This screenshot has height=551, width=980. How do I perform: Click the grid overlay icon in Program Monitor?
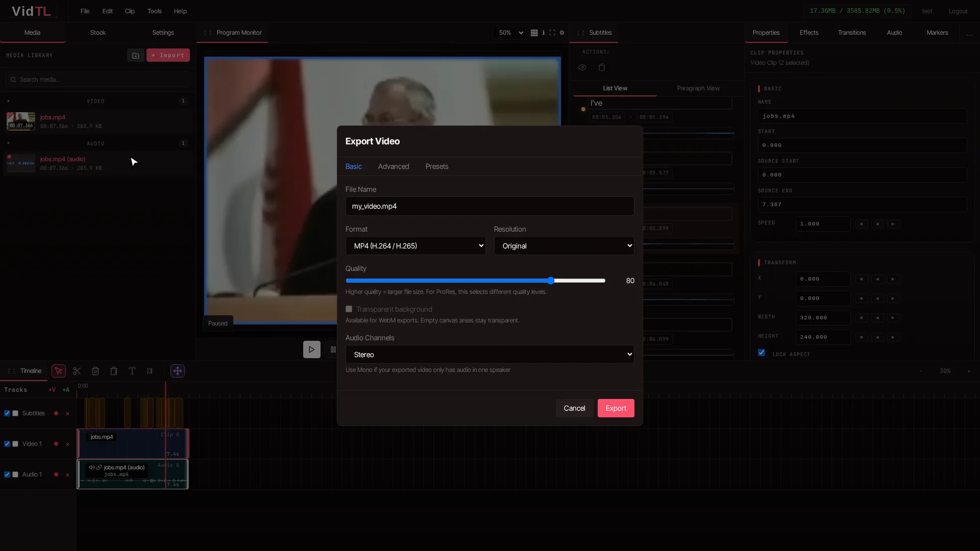click(534, 33)
